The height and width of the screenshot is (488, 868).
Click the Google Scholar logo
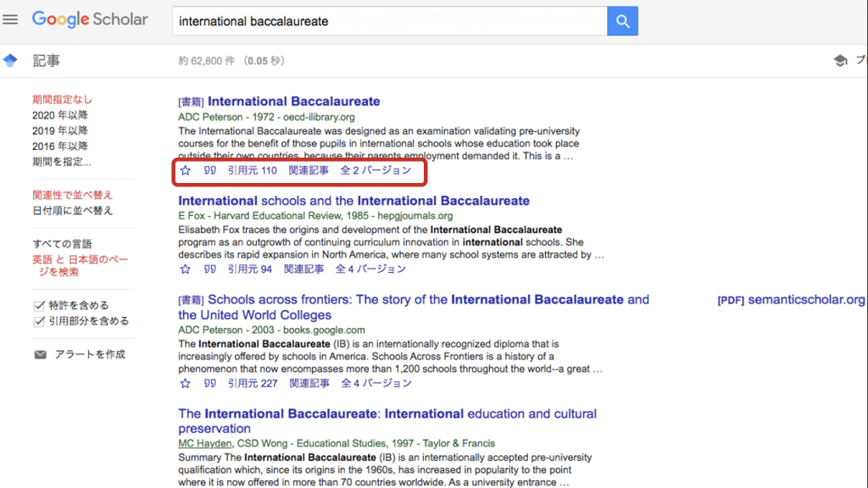pyautogui.click(x=90, y=19)
